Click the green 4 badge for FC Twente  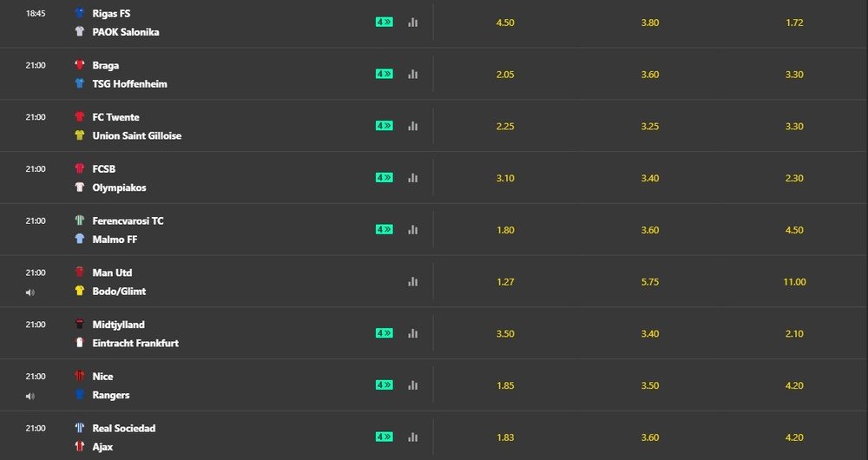[x=385, y=126]
